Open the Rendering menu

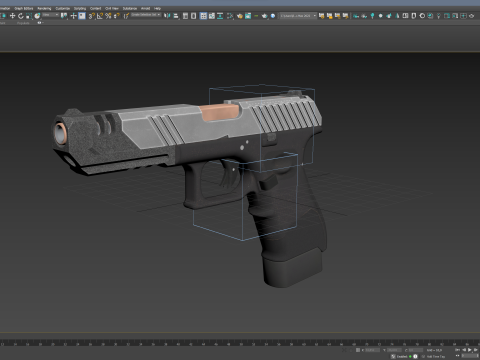point(44,8)
